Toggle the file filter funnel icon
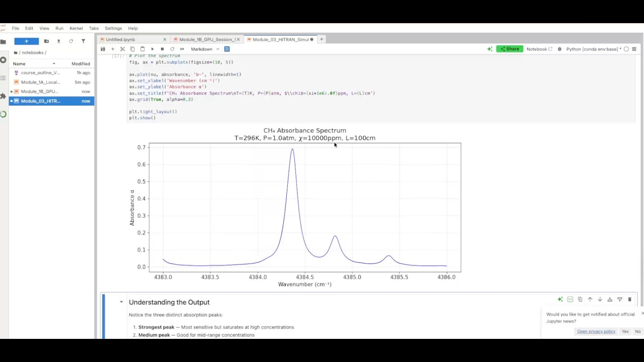Screen dimensions: 644x362 tap(84, 41)
